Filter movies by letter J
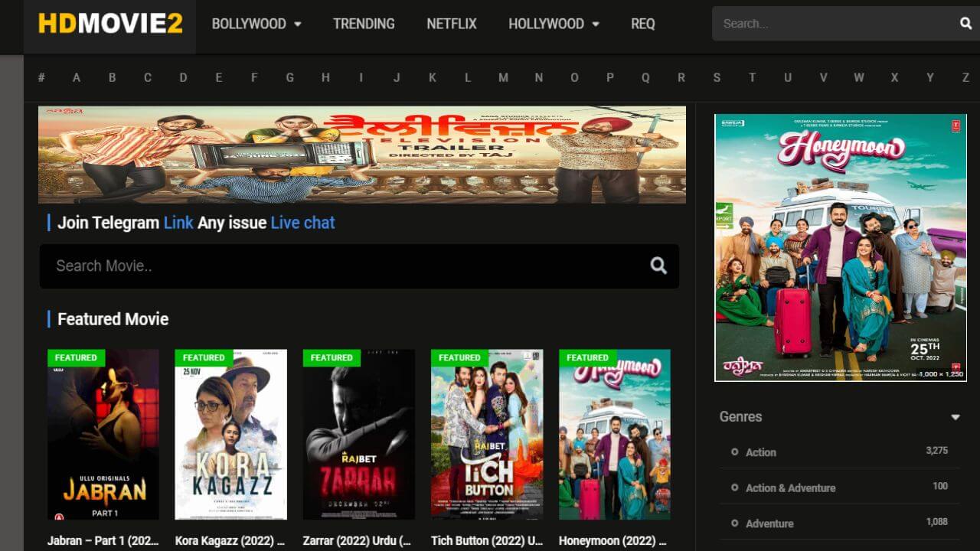 pos(397,77)
